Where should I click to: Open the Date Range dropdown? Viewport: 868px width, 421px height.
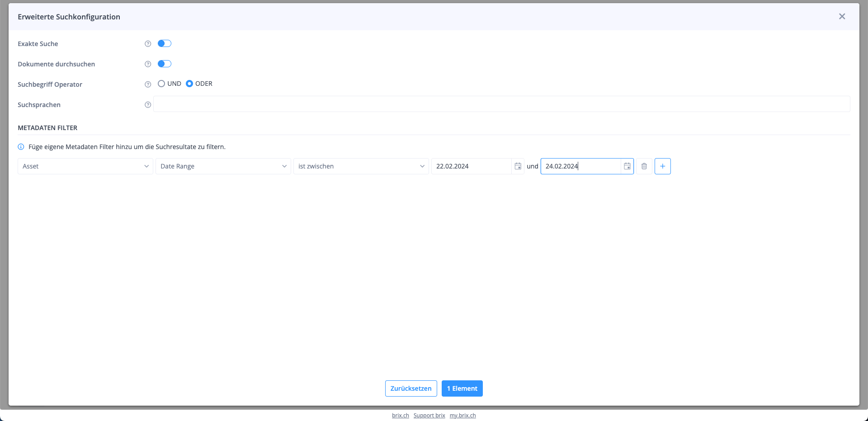pos(223,166)
